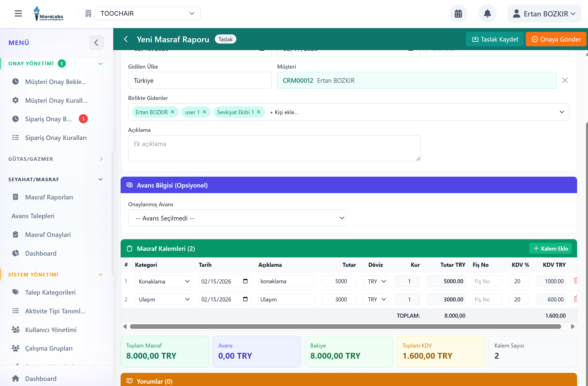Open the TOOCHAIR company dropdown

point(147,13)
